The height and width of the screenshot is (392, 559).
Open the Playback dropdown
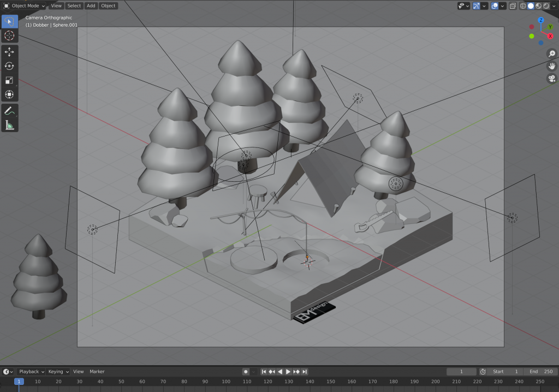31,372
